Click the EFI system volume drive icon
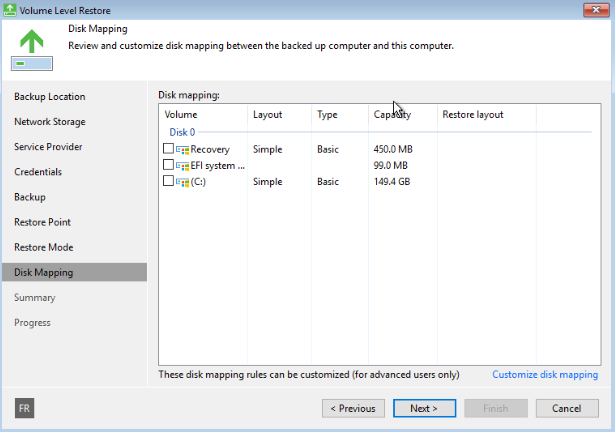615x432 pixels. click(182, 166)
